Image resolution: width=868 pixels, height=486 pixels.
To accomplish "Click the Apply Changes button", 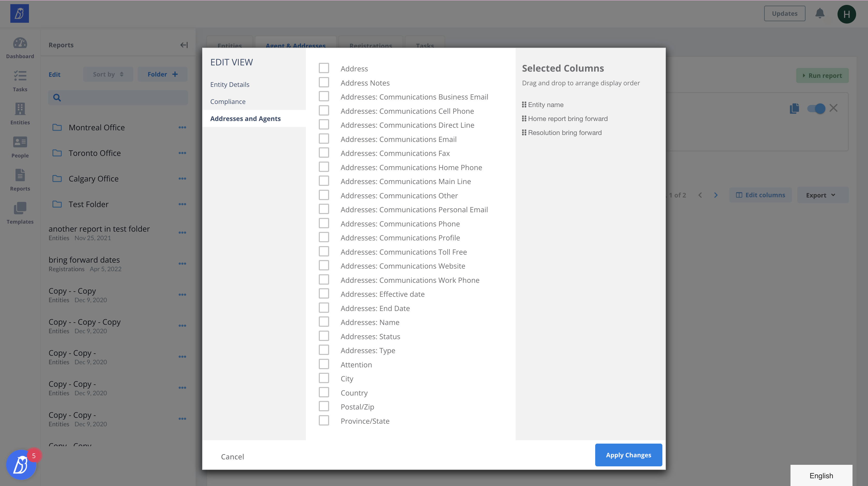I will (x=628, y=455).
